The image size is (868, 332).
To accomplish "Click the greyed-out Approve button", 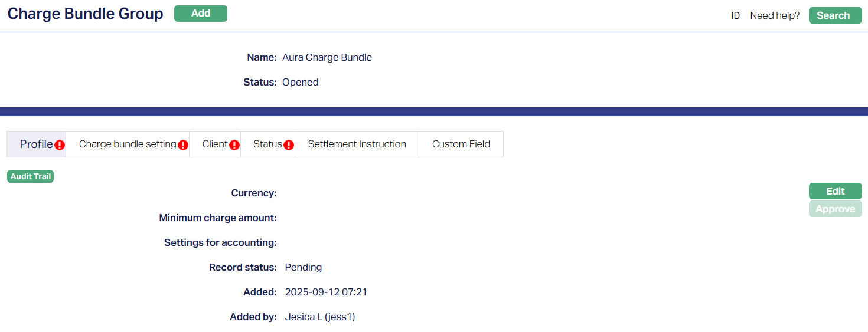I will (835, 209).
